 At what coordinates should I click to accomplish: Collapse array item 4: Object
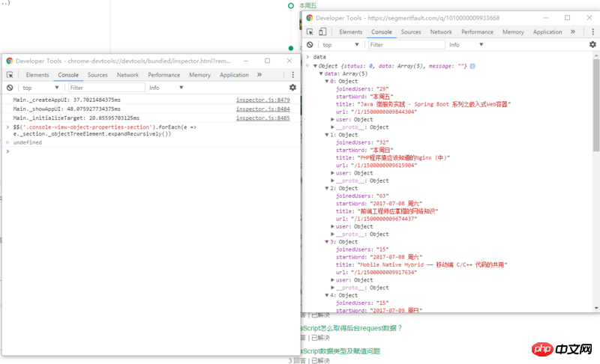click(327, 295)
